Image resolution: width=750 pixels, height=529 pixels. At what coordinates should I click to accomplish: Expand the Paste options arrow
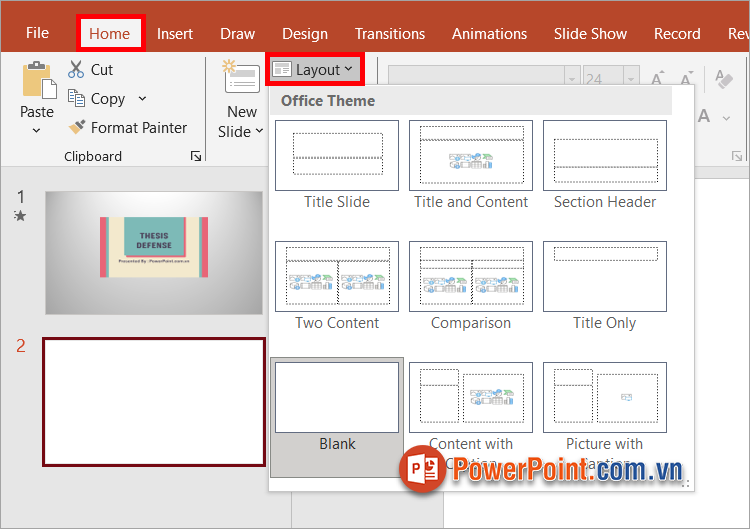pyautogui.click(x=37, y=131)
